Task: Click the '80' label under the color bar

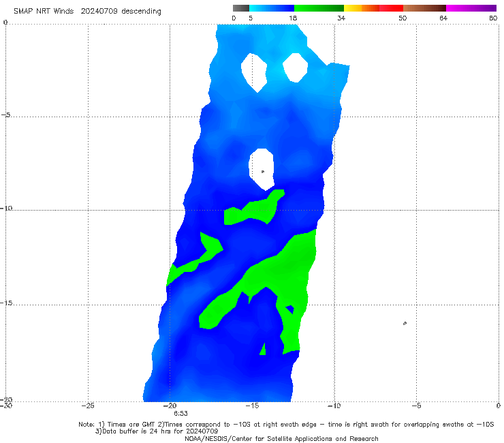Action: pyautogui.click(x=493, y=18)
